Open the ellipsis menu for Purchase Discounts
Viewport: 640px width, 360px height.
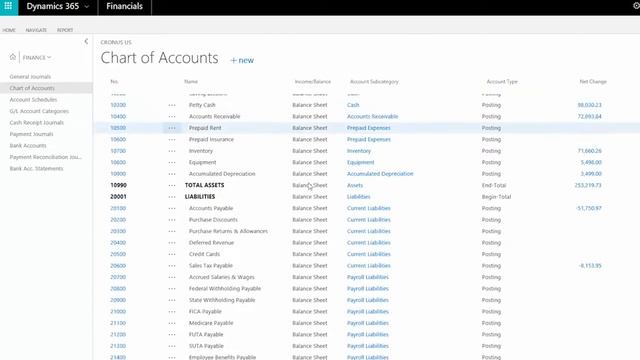(x=172, y=220)
